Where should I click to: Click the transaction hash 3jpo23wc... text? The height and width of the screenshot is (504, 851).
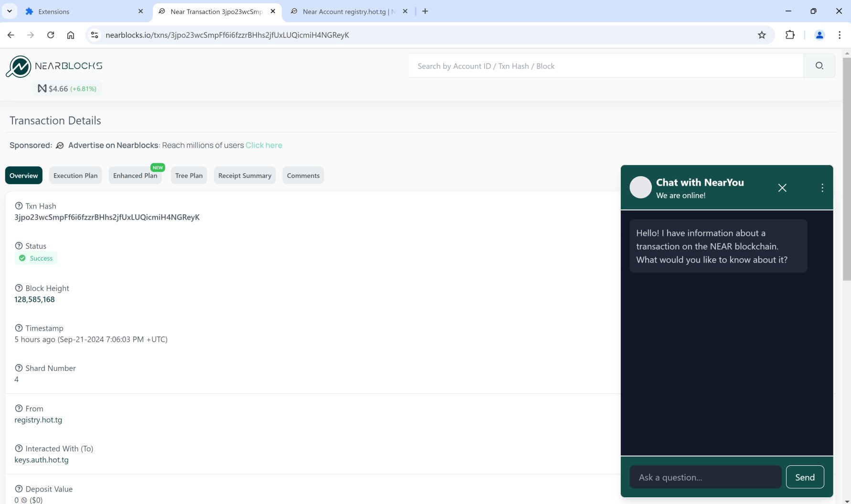107,217
